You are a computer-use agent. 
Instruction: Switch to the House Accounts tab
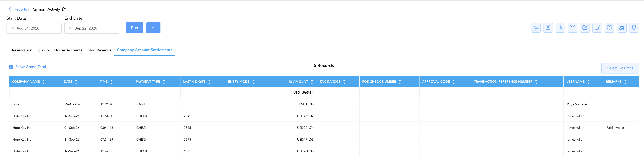coord(68,50)
